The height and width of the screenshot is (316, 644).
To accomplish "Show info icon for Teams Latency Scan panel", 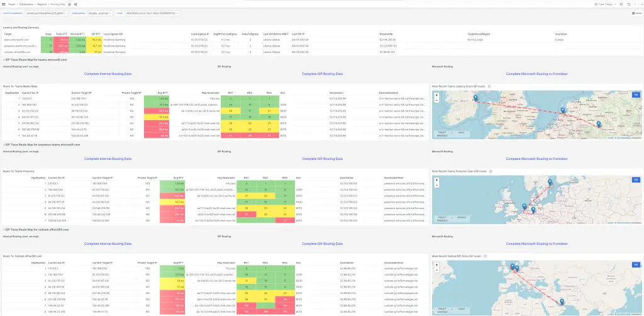I will coord(489,86).
